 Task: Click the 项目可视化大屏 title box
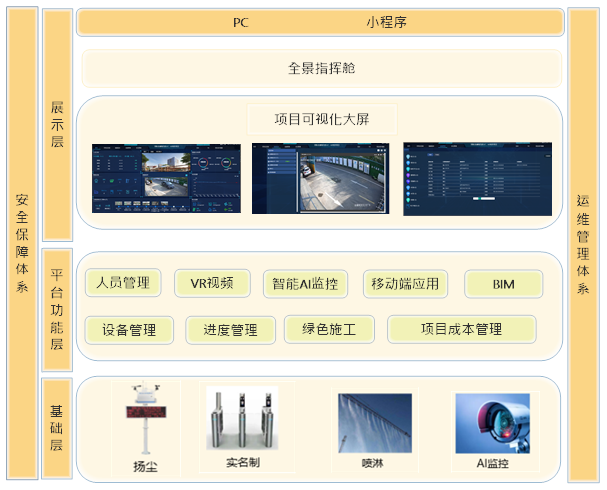(322, 120)
